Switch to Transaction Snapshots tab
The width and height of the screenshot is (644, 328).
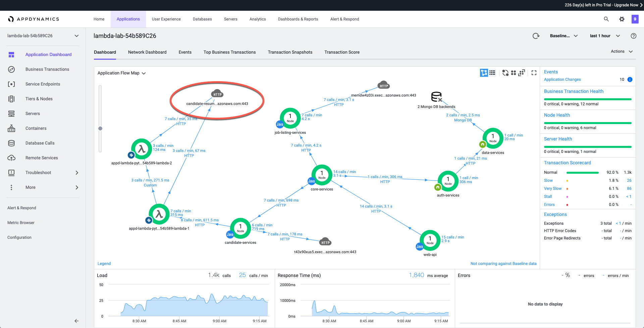pos(290,52)
